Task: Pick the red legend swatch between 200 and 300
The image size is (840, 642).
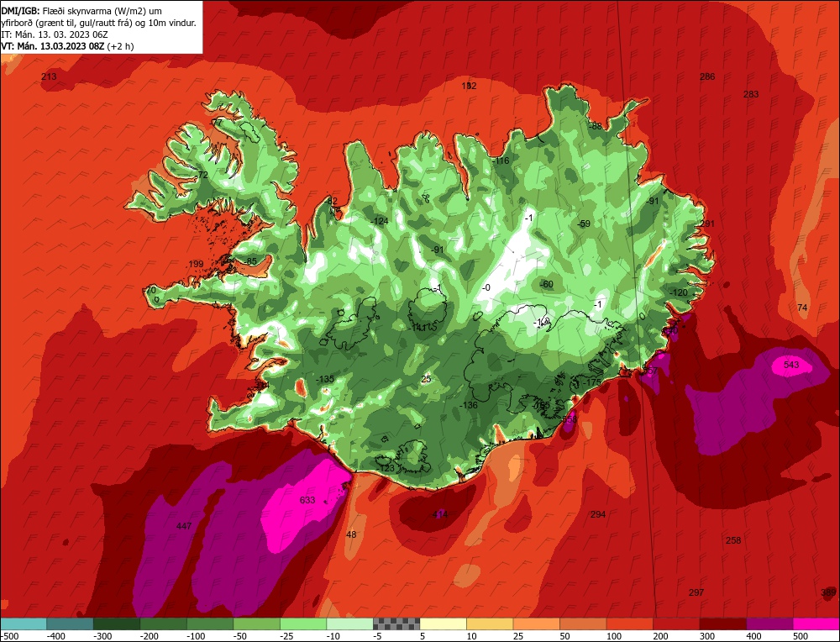Action: click(676, 624)
